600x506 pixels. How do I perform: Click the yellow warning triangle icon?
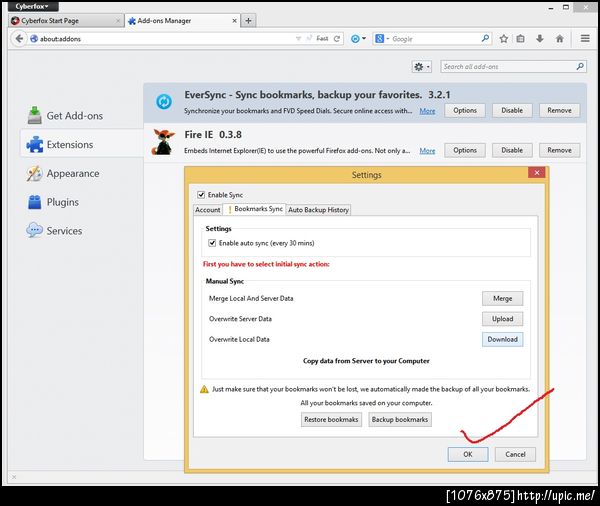coord(204,389)
